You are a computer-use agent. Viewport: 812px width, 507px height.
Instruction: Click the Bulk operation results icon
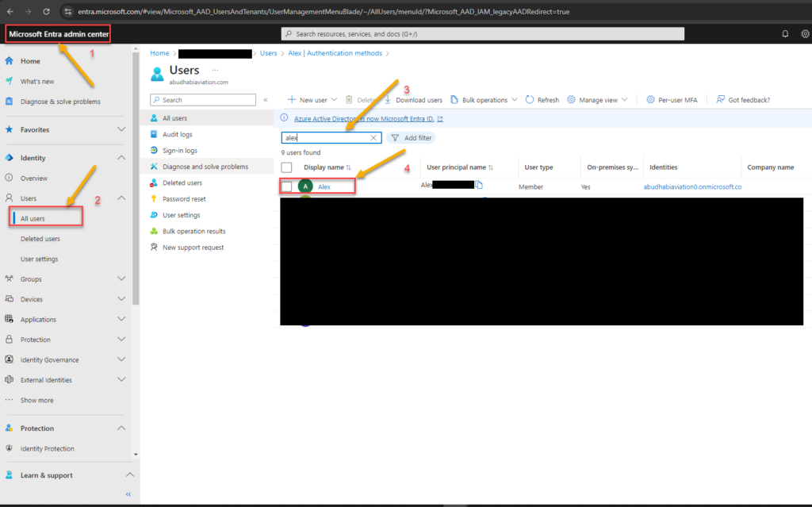point(154,231)
